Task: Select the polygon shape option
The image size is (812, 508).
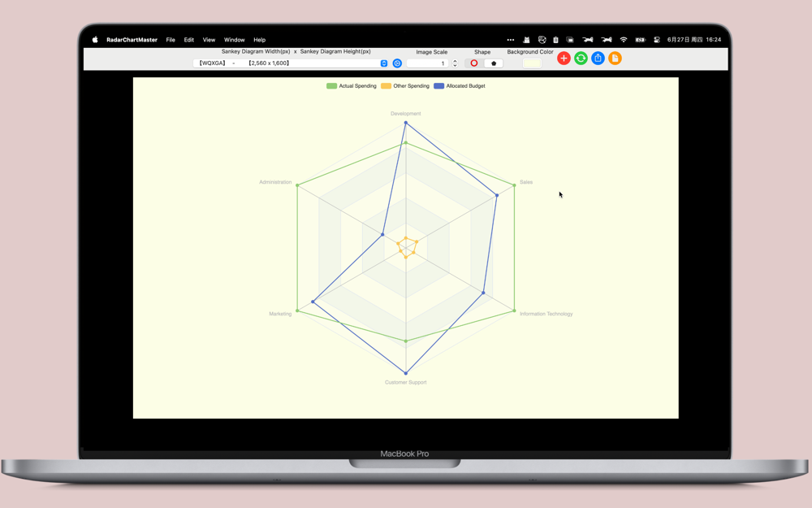Action: click(x=494, y=63)
